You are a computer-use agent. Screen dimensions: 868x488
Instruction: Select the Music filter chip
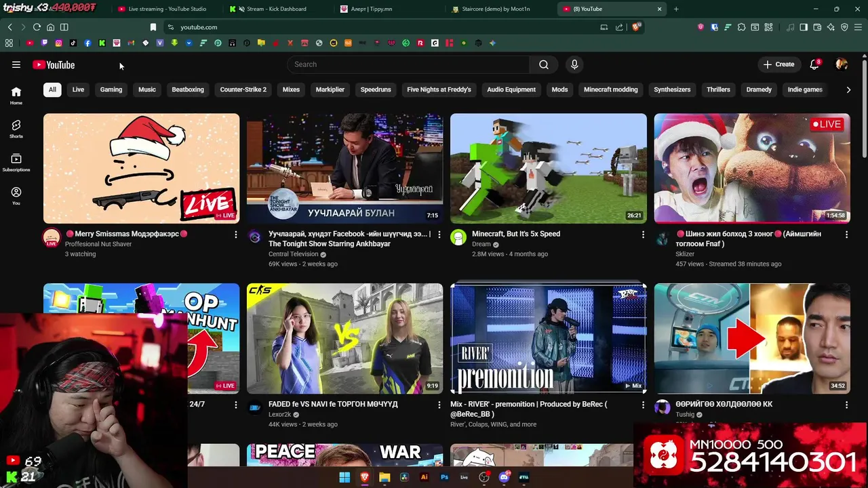pyautogui.click(x=147, y=89)
